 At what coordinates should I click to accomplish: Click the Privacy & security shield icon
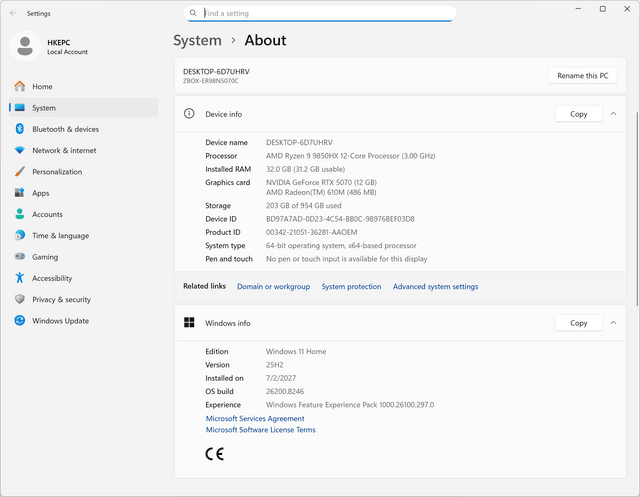pyautogui.click(x=20, y=299)
